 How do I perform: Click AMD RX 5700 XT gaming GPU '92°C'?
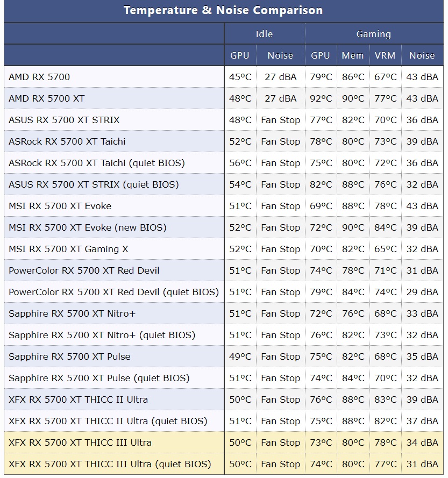pos(321,98)
